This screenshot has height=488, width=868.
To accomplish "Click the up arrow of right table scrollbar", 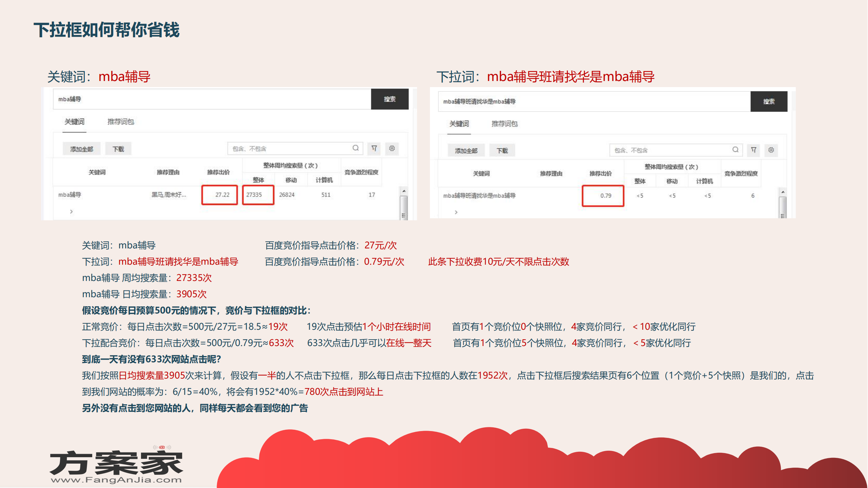I will tap(783, 192).
